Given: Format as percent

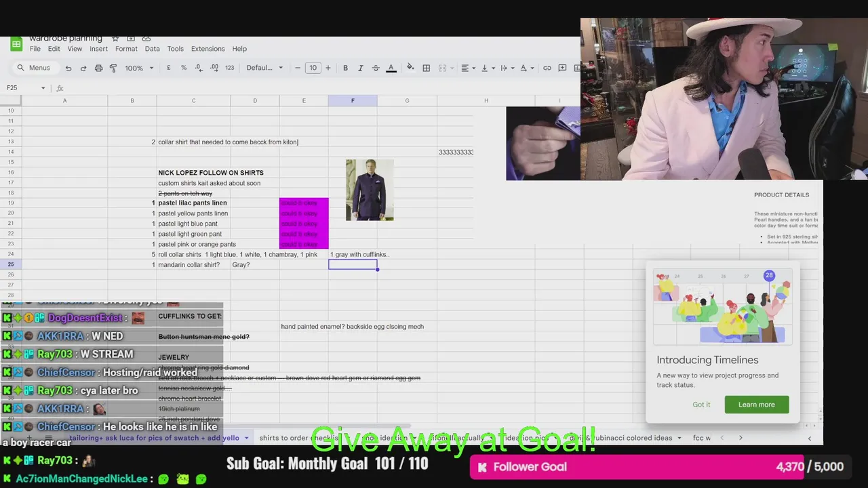Looking at the screenshot, I should pos(184,68).
